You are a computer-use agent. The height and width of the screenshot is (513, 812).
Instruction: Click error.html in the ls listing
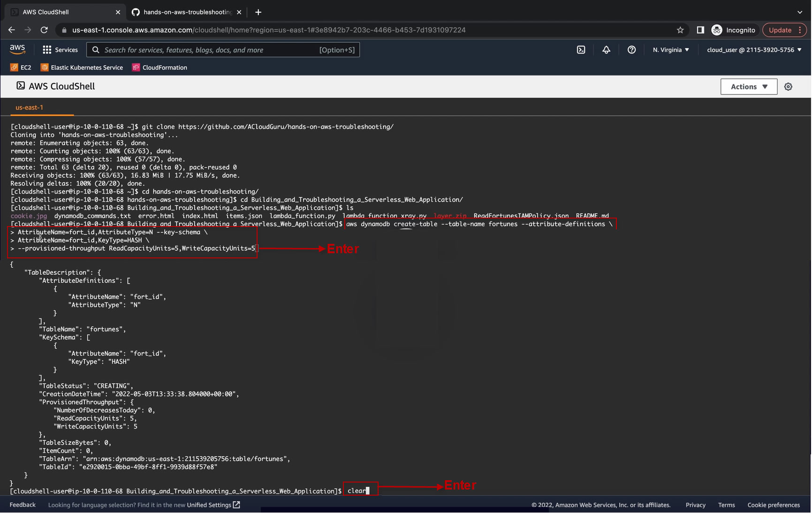(156, 216)
